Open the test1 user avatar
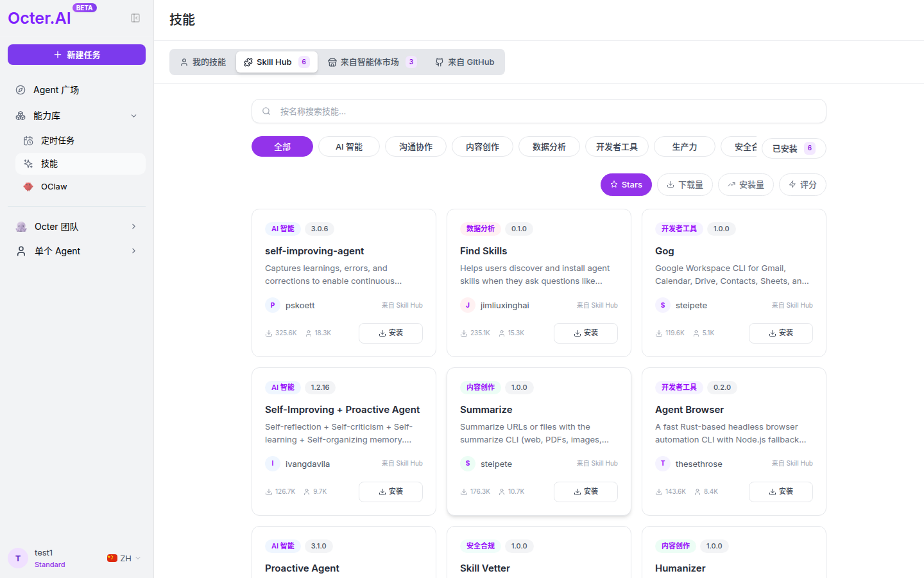The image size is (924, 578). click(x=18, y=558)
